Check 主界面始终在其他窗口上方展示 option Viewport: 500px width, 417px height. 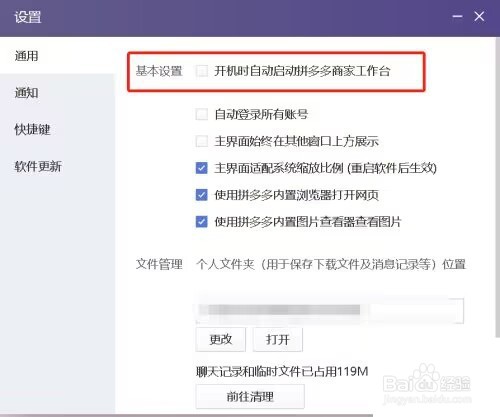(202, 141)
